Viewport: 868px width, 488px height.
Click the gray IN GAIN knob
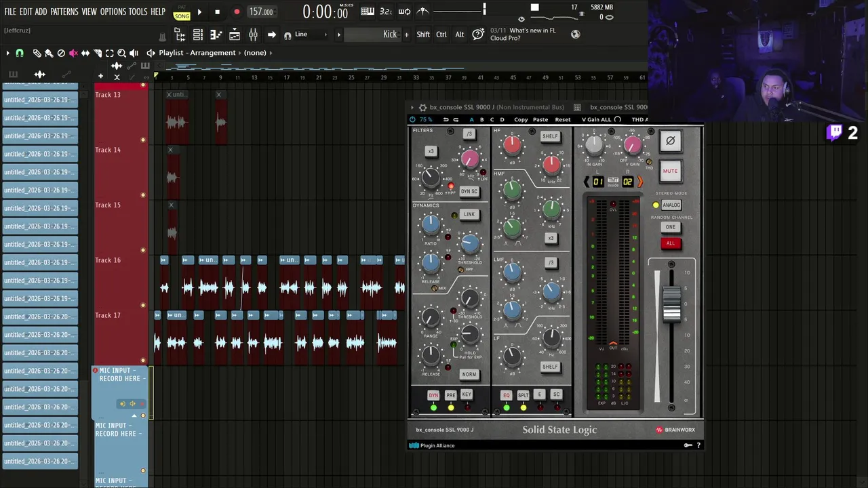[x=594, y=144]
